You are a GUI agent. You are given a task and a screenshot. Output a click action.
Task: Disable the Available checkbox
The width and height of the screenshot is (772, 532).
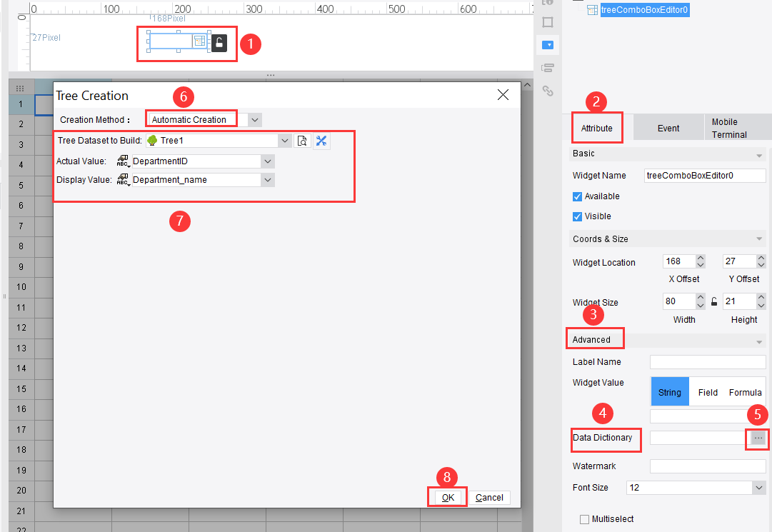[x=578, y=196]
